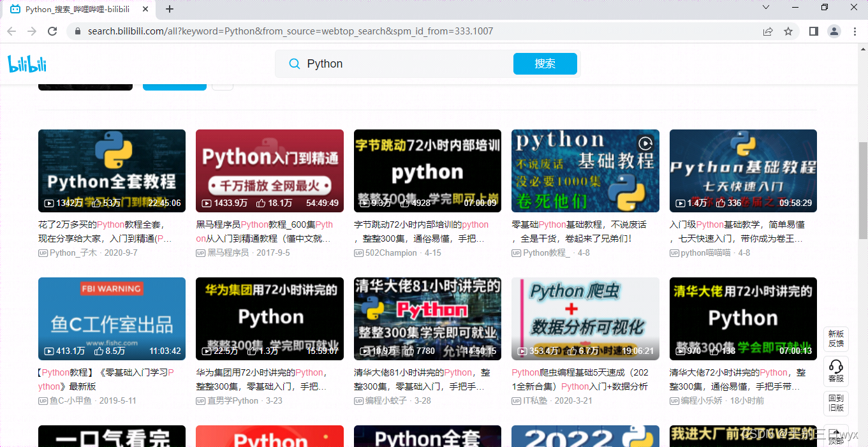
Task: Open uploader 编程小乐娇
Action: pyautogui.click(x=702, y=401)
